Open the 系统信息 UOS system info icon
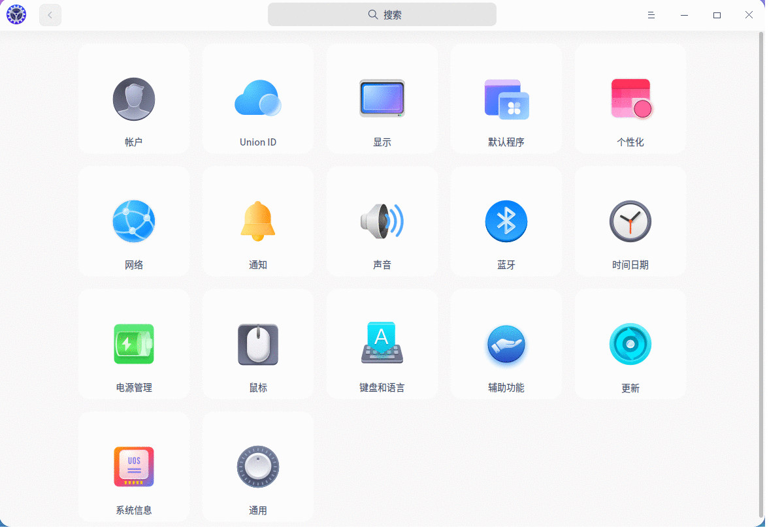 (x=134, y=467)
